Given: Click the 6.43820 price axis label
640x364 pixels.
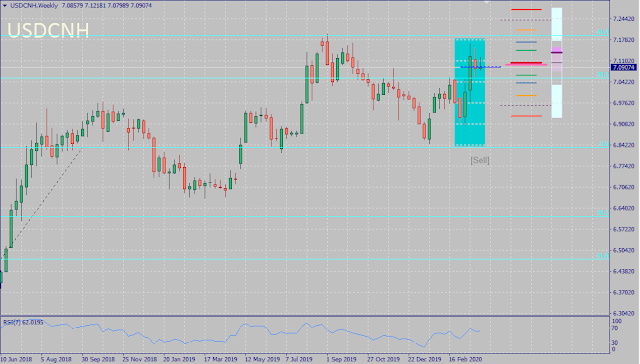Looking at the screenshot, I should pos(624,272).
